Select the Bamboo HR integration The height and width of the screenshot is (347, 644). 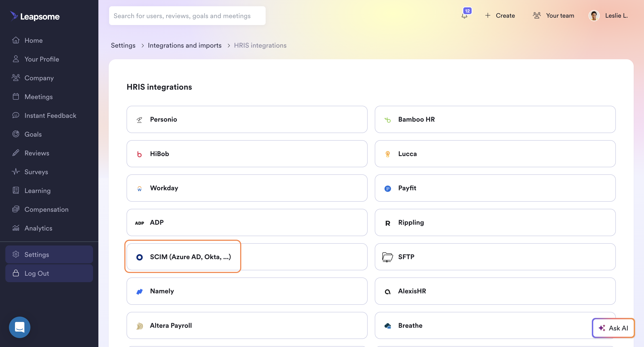495,119
